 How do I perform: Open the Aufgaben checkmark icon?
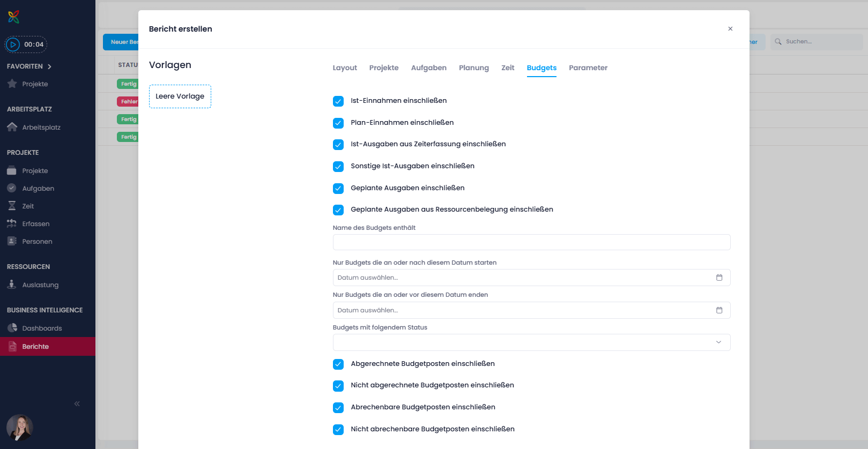(x=12, y=189)
